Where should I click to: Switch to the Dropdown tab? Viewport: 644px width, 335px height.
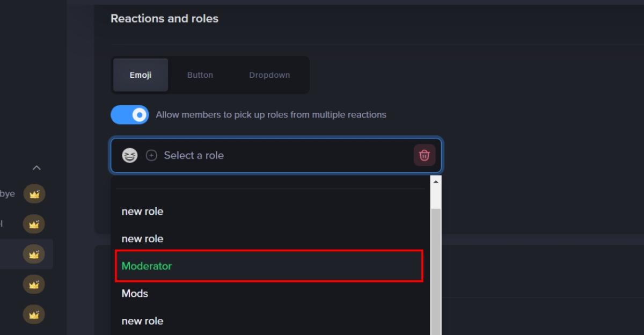(x=269, y=75)
